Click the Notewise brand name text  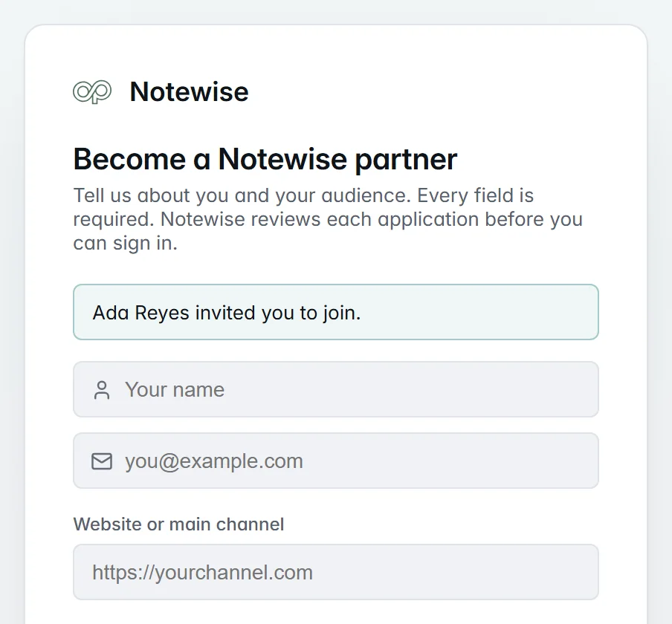[x=189, y=91]
